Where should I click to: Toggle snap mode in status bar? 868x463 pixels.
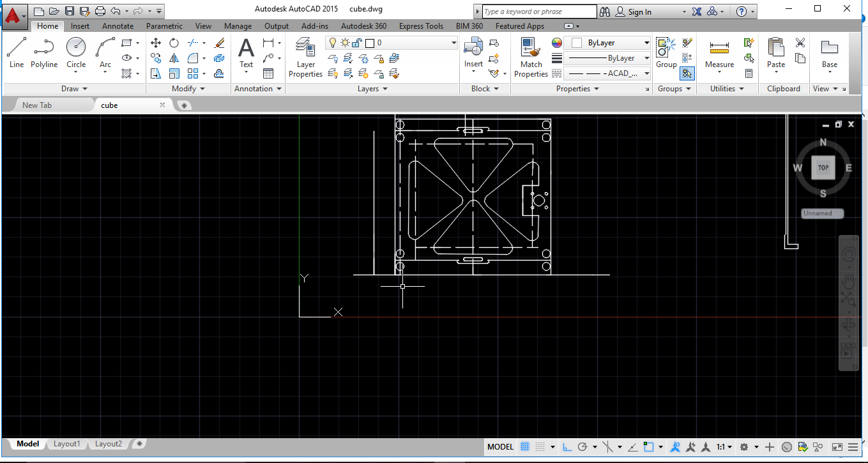[540, 447]
